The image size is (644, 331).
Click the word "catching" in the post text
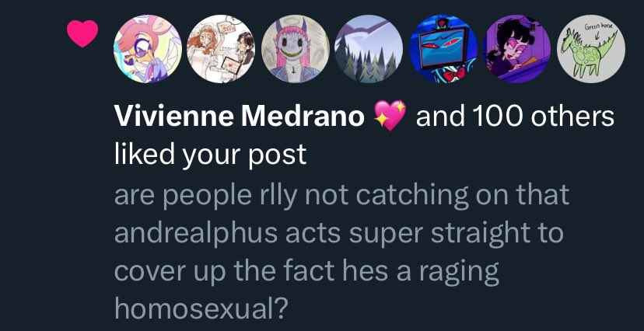click(x=411, y=195)
